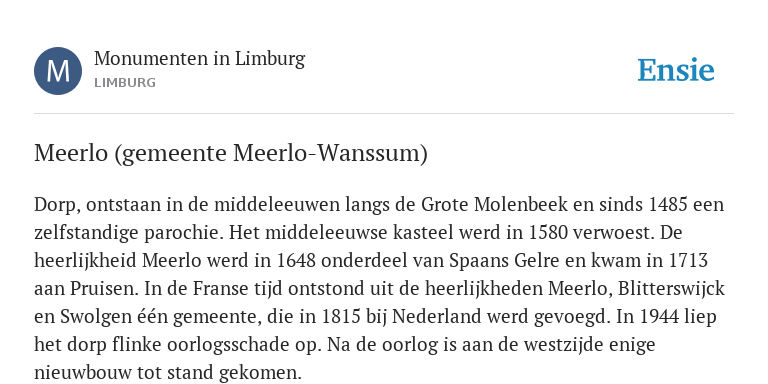Screen dimensions: 768x384
Task: Click the year 1944 in the text
Action: (x=660, y=317)
